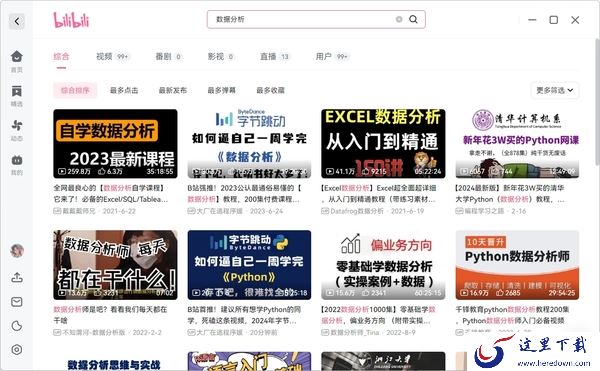Screen dimensions: 600x371
Task: Switch to the 综合 tab
Action: pos(61,57)
